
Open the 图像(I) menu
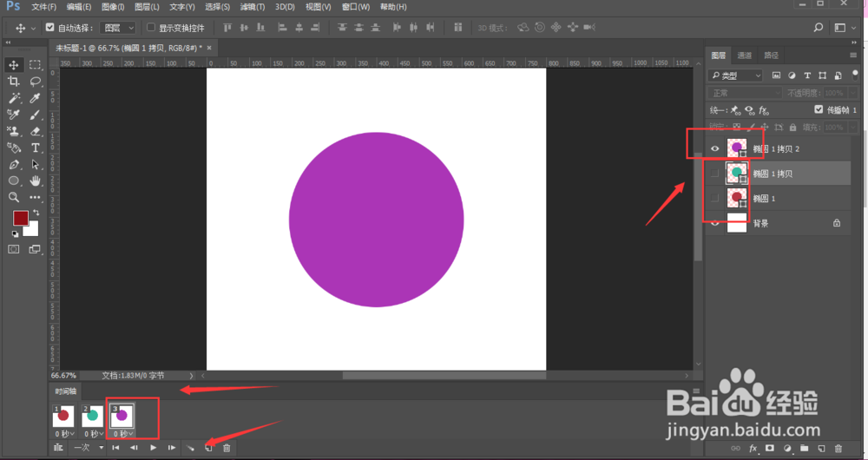[113, 7]
